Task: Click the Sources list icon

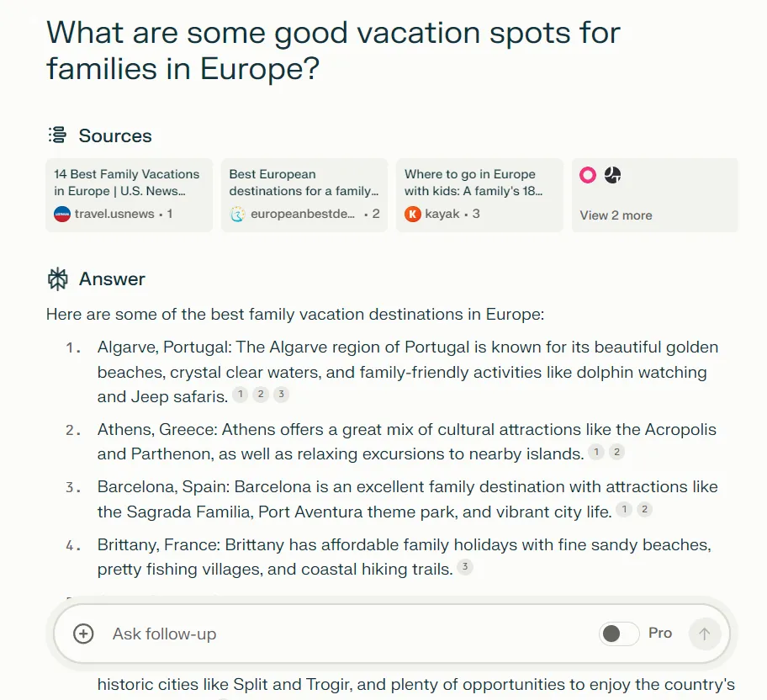Action: click(x=58, y=135)
